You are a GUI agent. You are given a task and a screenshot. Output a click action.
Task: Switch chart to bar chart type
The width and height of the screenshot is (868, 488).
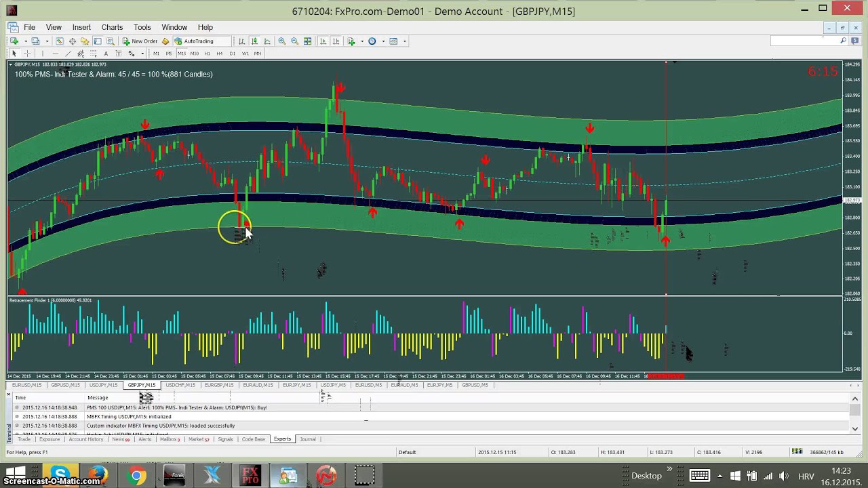241,41
